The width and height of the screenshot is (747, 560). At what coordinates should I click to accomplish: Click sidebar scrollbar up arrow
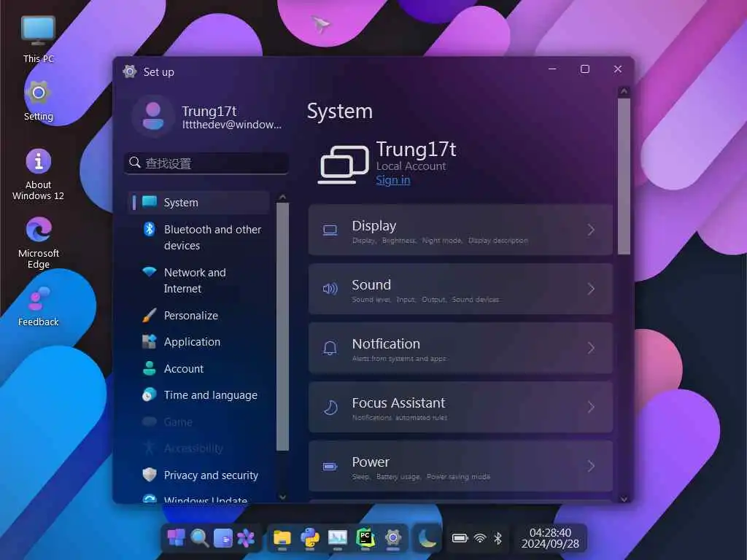tap(282, 197)
